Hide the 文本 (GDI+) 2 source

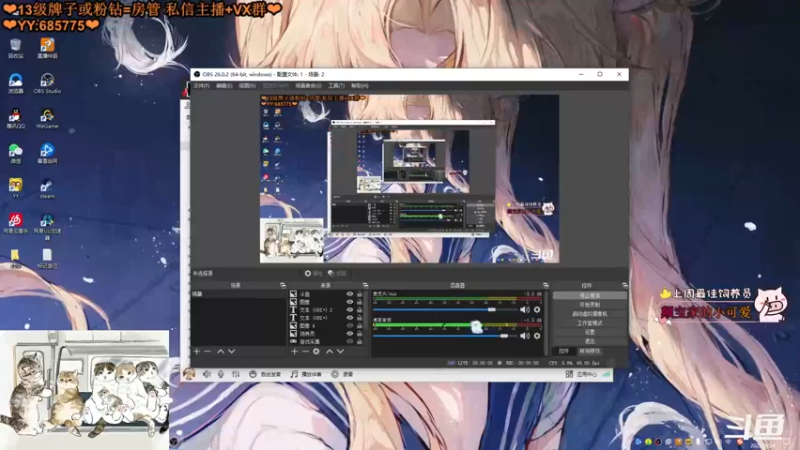coord(349,310)
